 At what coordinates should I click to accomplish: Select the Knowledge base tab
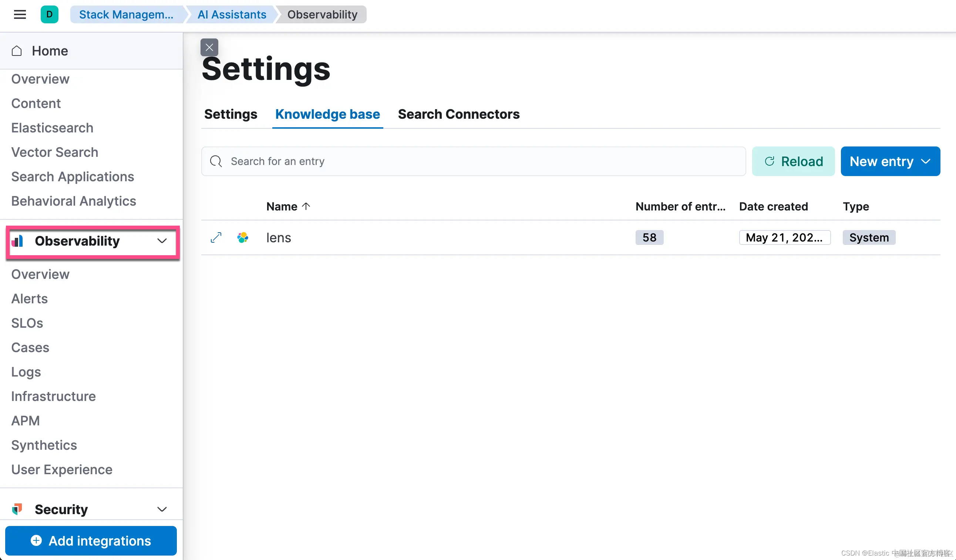[x=327, y=114]
